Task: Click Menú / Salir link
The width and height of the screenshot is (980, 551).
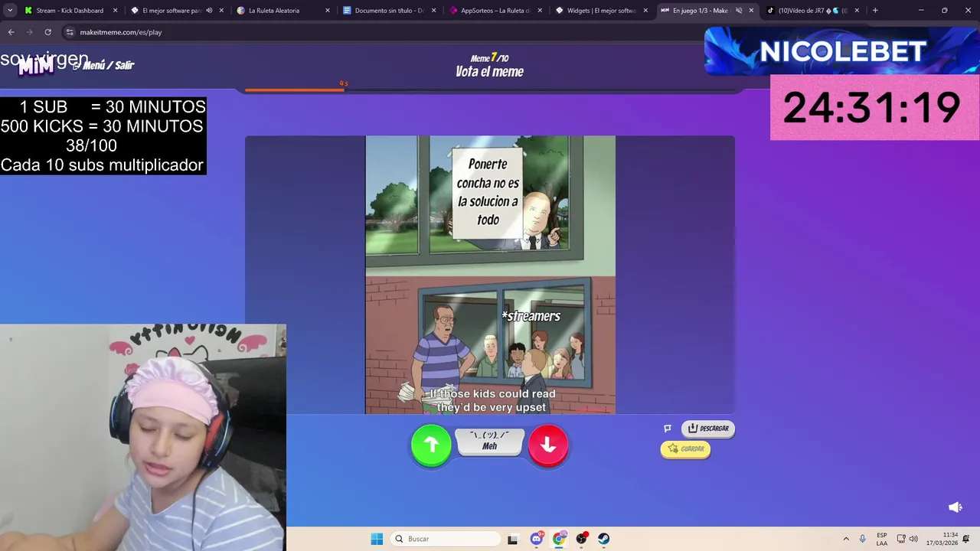Action: click(103, 66)
